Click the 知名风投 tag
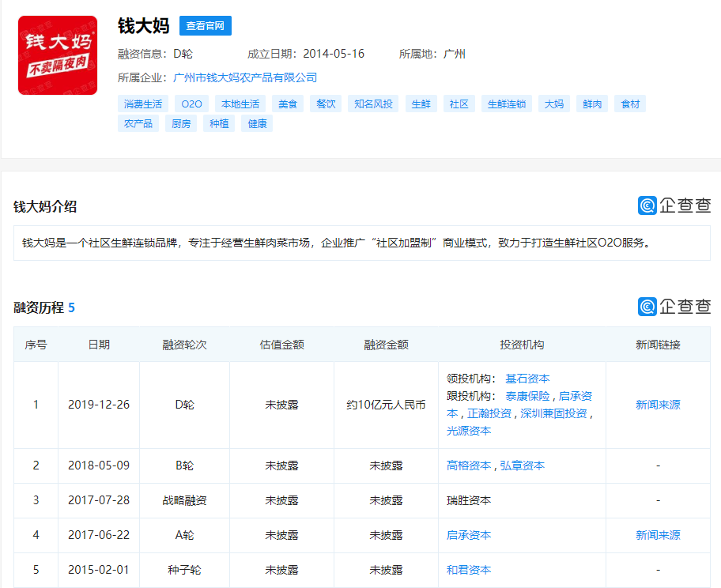 pyautogui.click(x=372, y=103)
